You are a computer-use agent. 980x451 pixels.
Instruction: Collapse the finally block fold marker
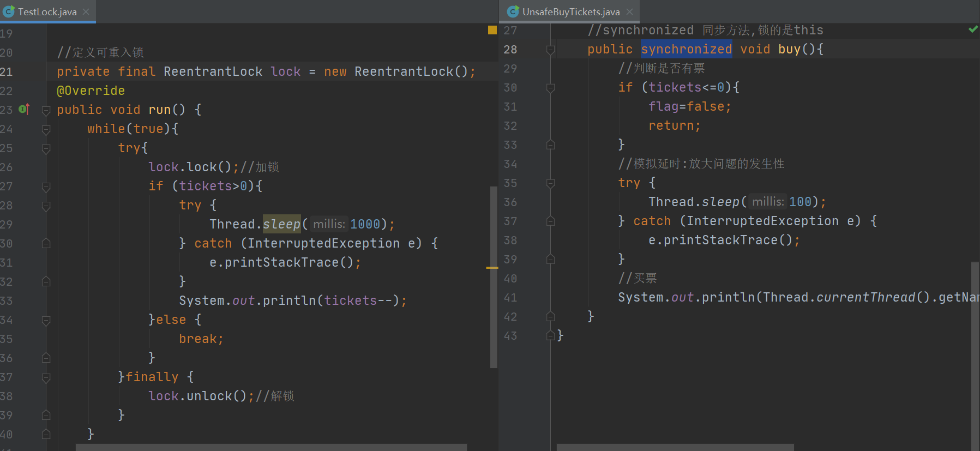(x=46, y=377)
